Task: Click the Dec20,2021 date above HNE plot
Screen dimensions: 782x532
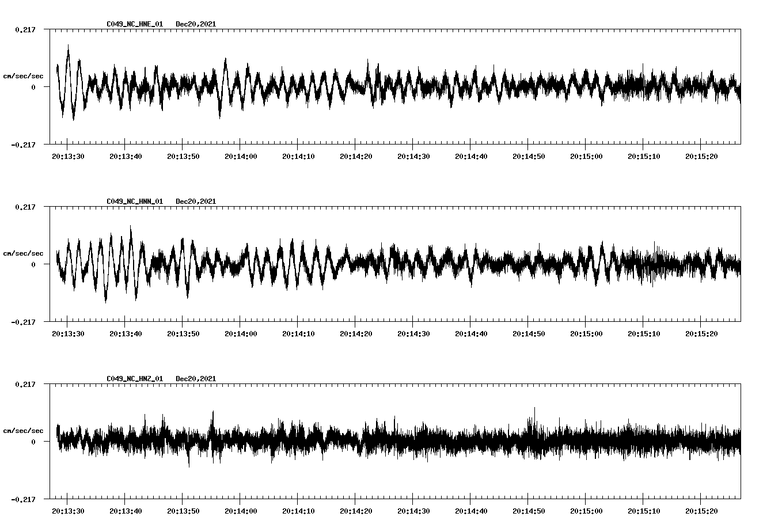Action: tap(196, 24)
